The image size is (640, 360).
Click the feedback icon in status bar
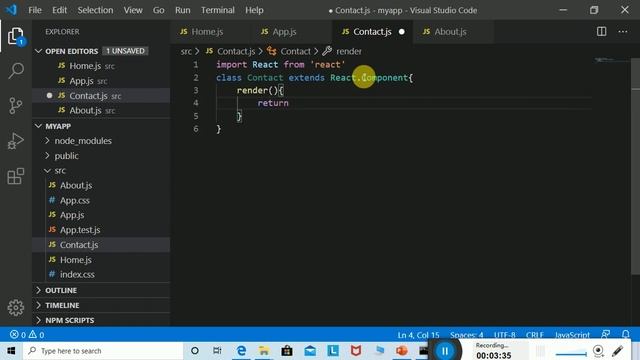(x=606, y=334)
